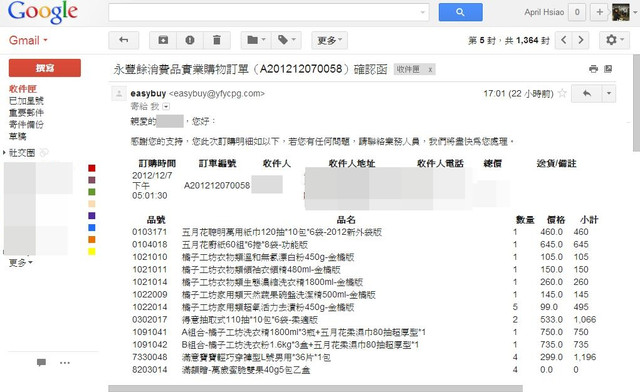
Task: Open the 寄件備份 sent mail folder
Action: [26, 124]
